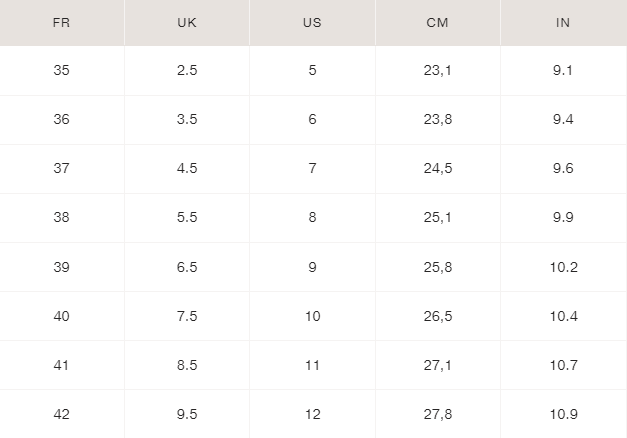The height and width of the screenshot is (438, 627).
Task: Click the 9.4 inches cell
Action: click(x=563, y=120)
